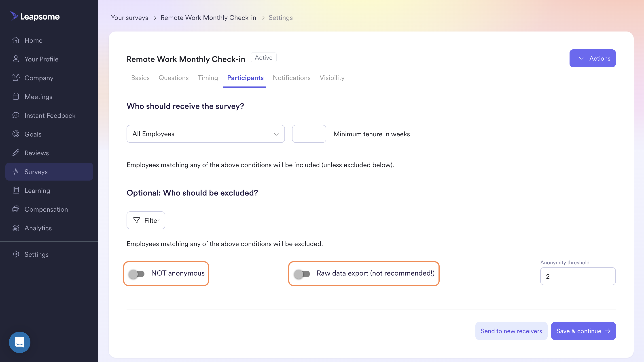
Task: Click the funnel icon in Filter
Action: [136, 220]
